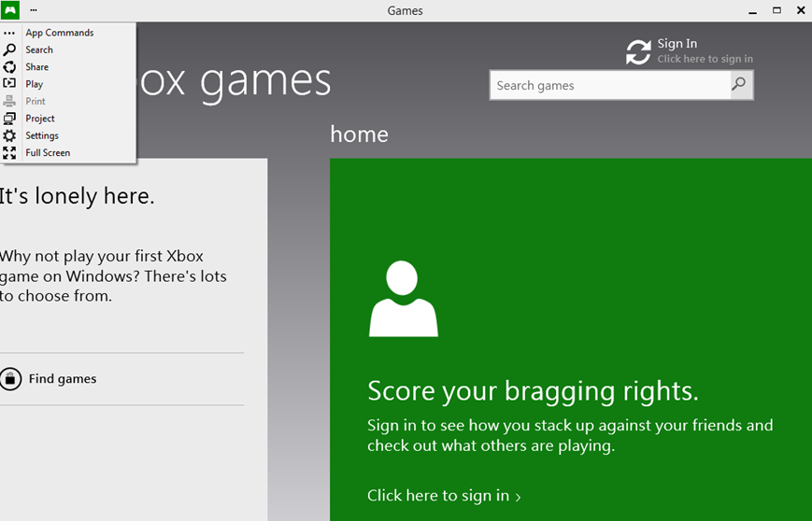Maximize the Games window
The height and width of the screenshot is (521, 812).
776,10
